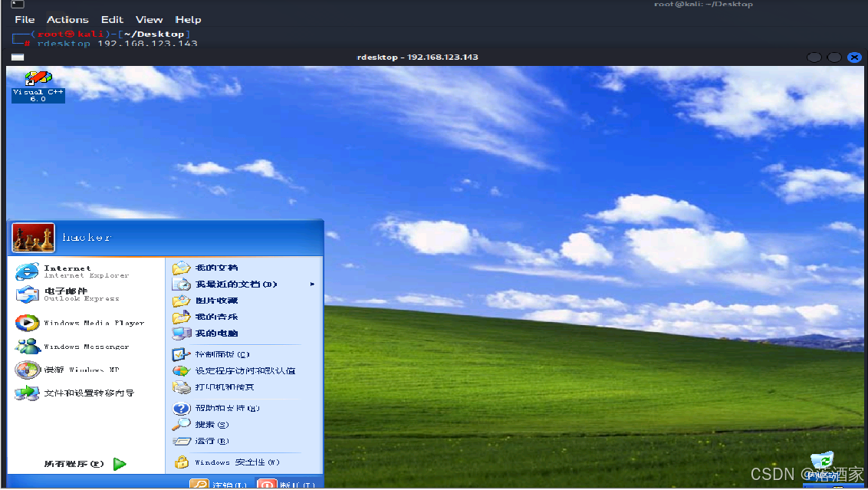Minimize the rdesktop window

tap(814, 57)
